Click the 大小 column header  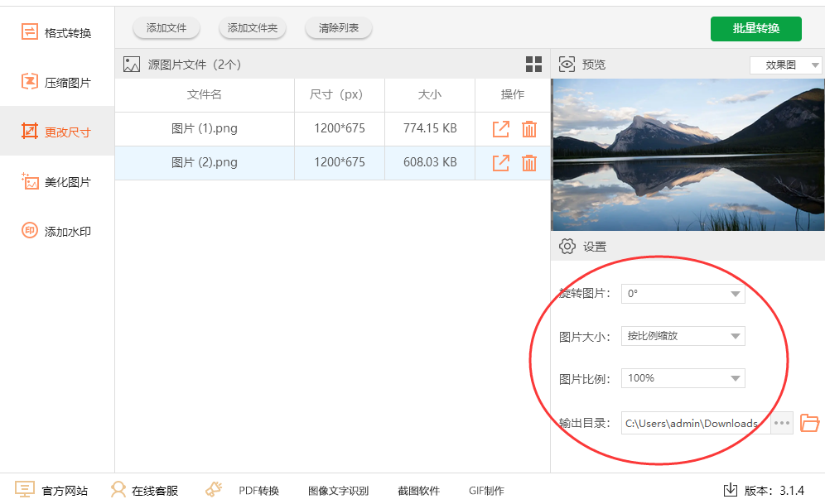tap(429, 94)
